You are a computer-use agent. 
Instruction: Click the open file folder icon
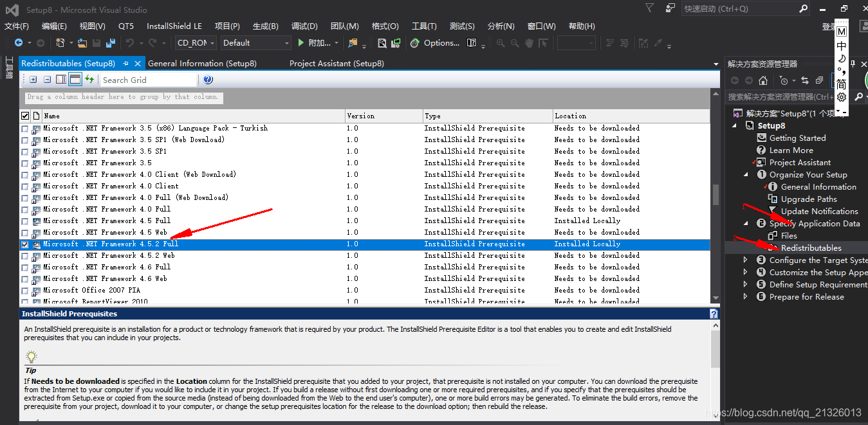pos(82,43)
